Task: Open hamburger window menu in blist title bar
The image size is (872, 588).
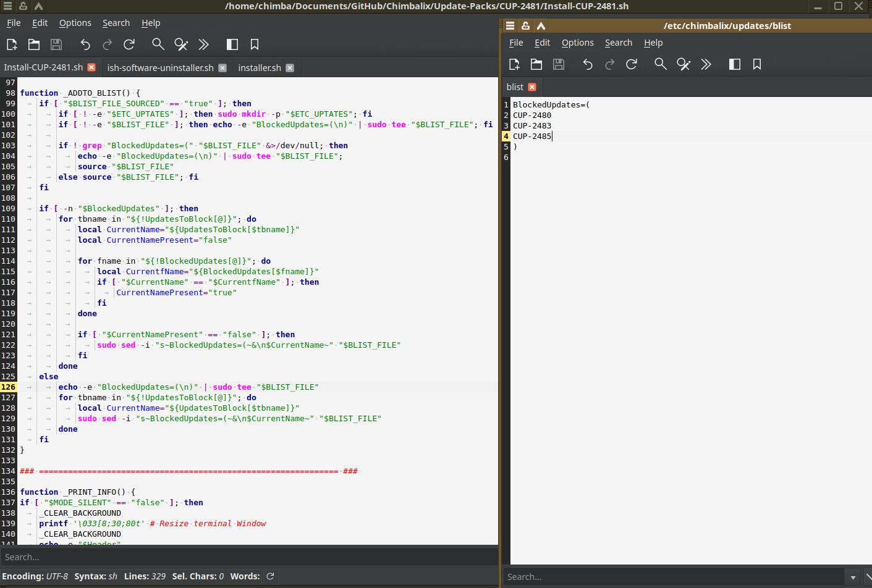Action: coord(510,26)
